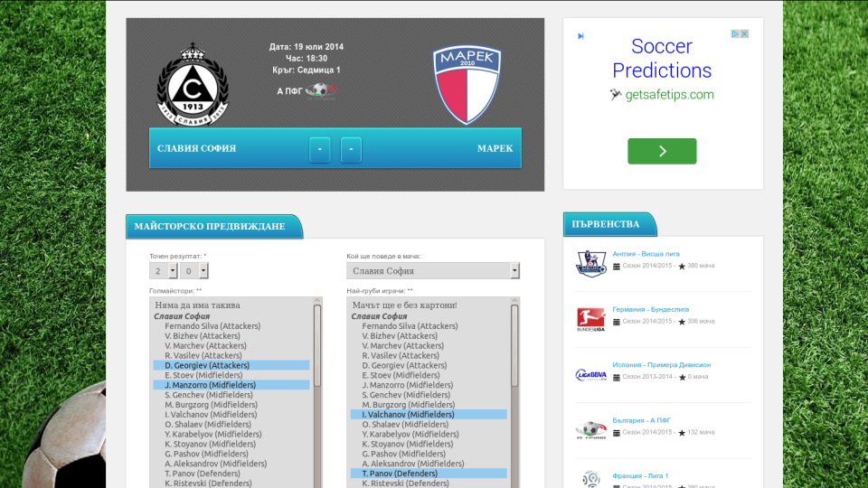868x488 pixels.
Task: Click the green arrow ad button
Action: pos(662,151)
